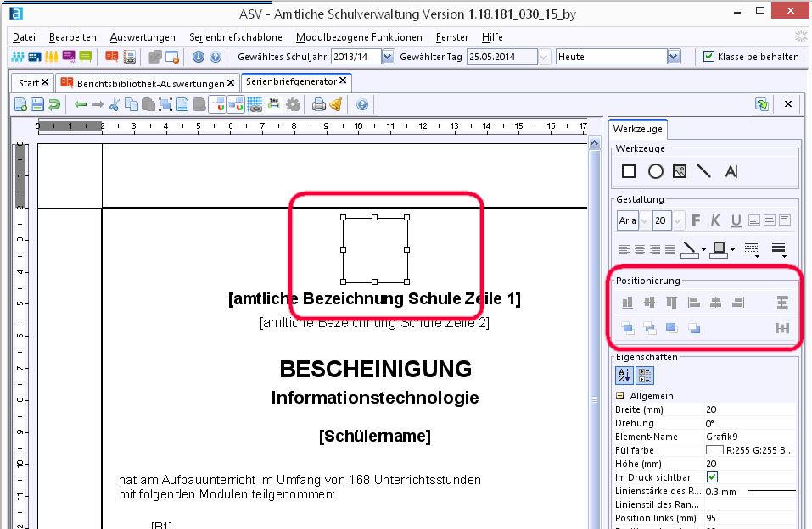Collapse the Allgemein properties group

point(619,395)
